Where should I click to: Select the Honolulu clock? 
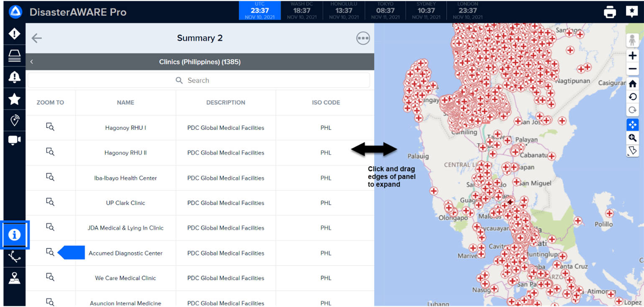click(x=344, y=10)
